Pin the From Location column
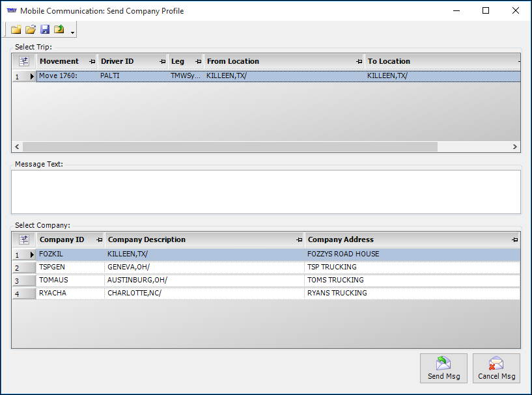532x395 pixels. point(359,62)
